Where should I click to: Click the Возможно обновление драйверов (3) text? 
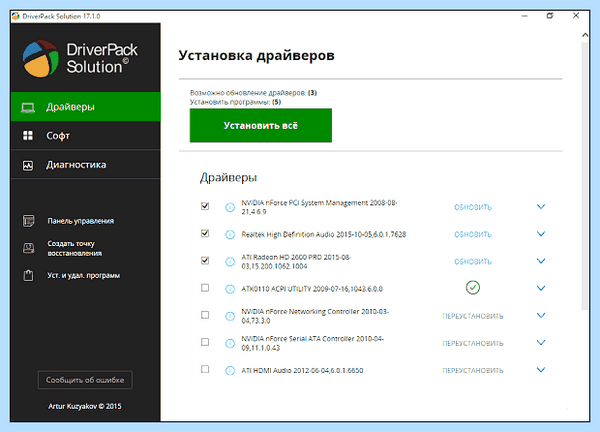pos(253,93)
